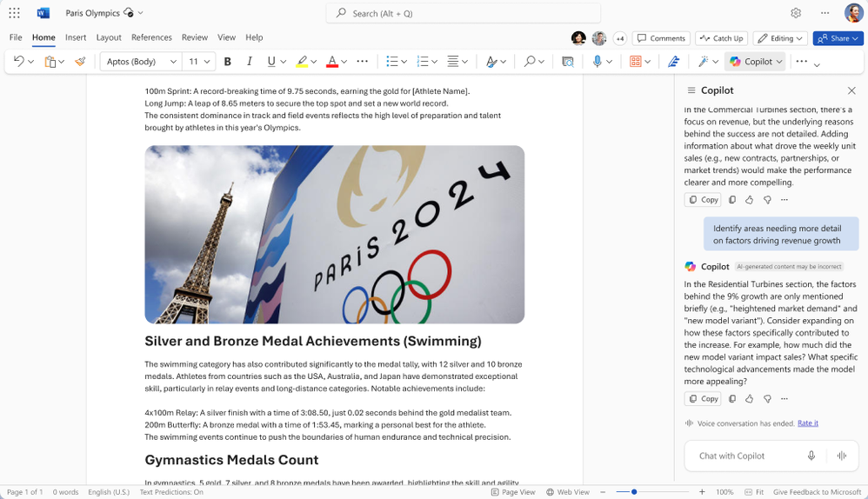Close the Copilot pane

(851, 90)
